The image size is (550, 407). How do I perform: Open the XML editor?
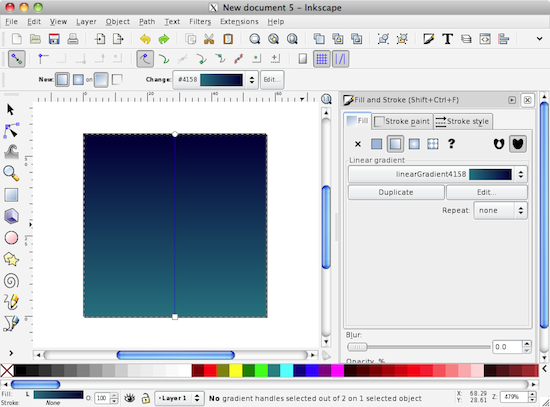485,39
